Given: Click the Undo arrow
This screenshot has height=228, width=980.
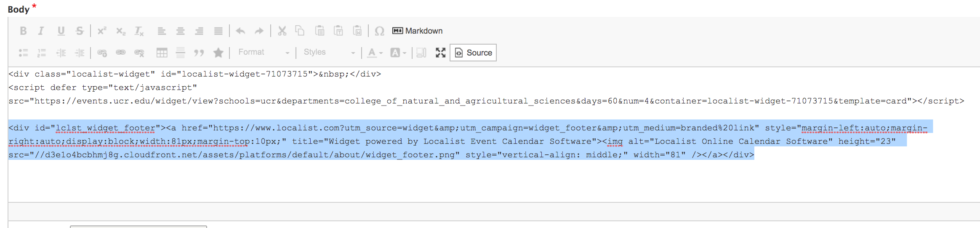Looking at the screenshot, I should 240,31.
